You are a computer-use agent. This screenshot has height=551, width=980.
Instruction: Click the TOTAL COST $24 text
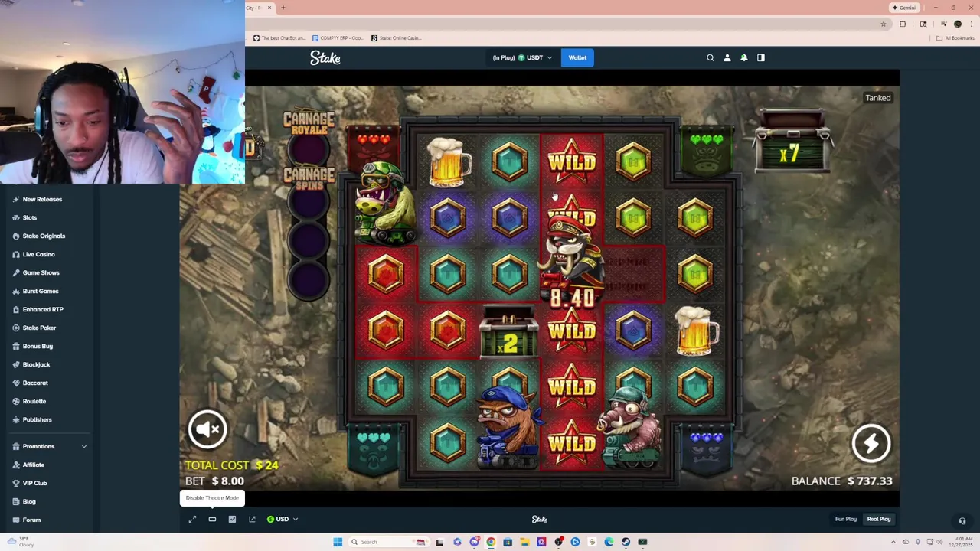click(231, 465)
